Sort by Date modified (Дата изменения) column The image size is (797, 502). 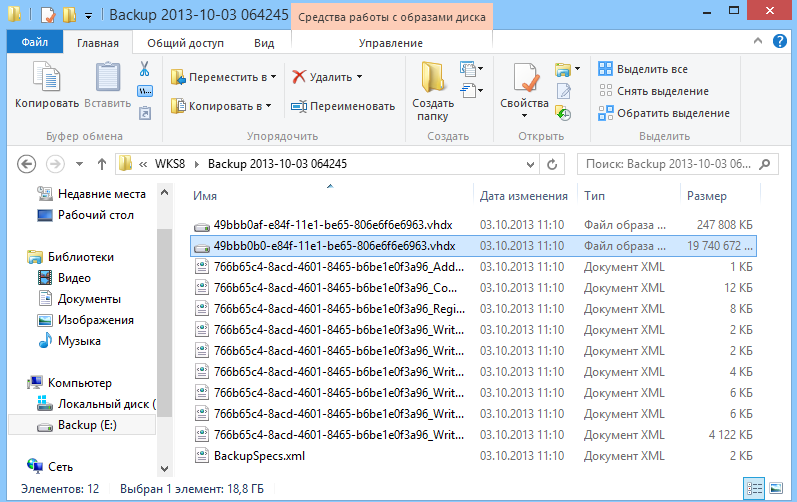(x=524, y=196)
